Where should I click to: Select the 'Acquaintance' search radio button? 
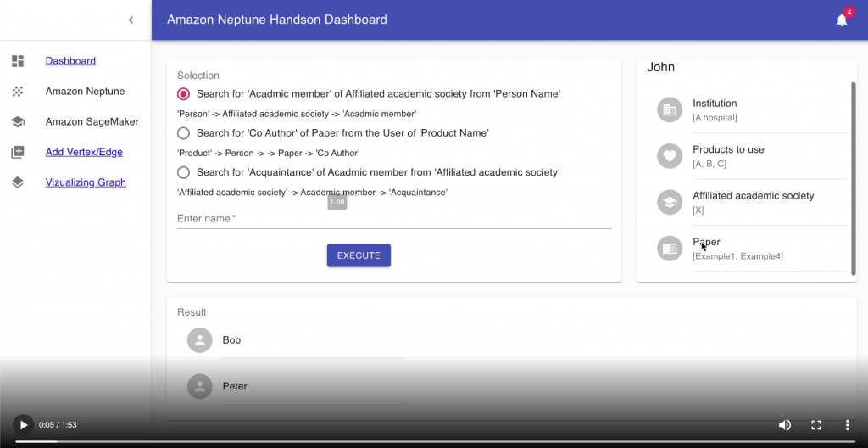tap(183, 172)
